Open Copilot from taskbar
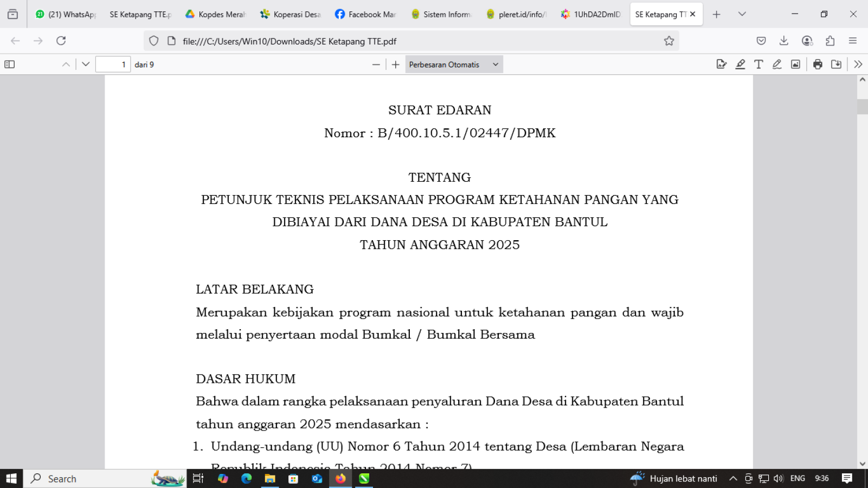The height and width of the screenshot is (488, 868). 223,479
